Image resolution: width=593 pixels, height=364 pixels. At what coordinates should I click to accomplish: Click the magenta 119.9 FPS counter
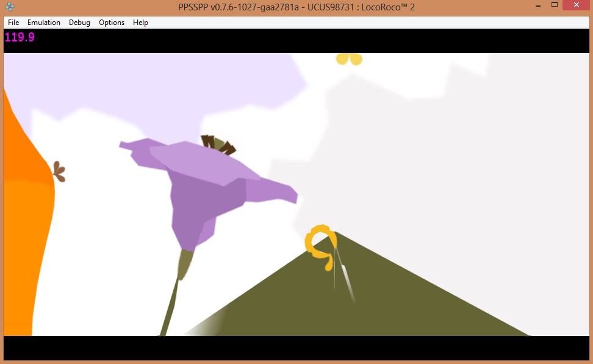(x=20, y=37)
